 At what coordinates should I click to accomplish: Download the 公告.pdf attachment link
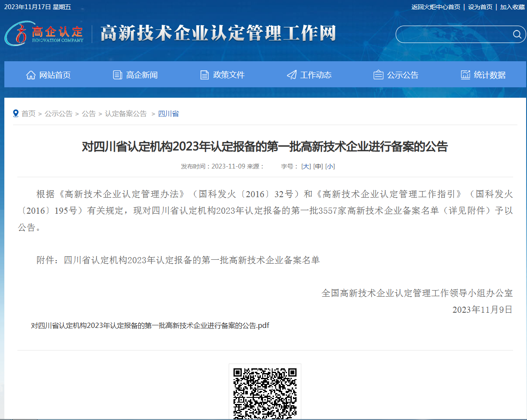(150, 325)
